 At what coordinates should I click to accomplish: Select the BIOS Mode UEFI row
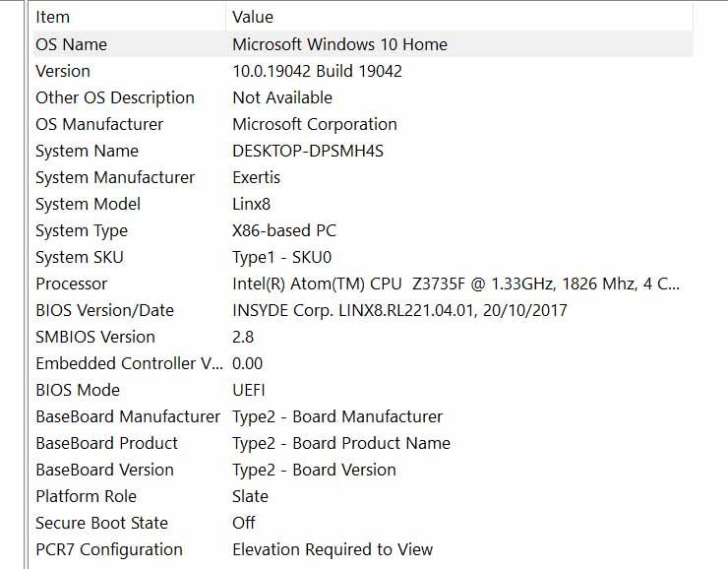click(x=363, y=390)
